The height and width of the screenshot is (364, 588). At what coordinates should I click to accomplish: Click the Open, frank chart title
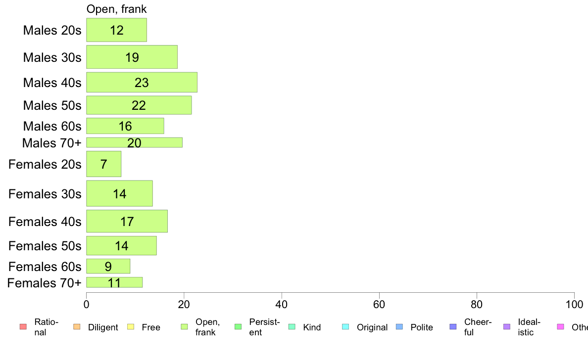point(117,9)
